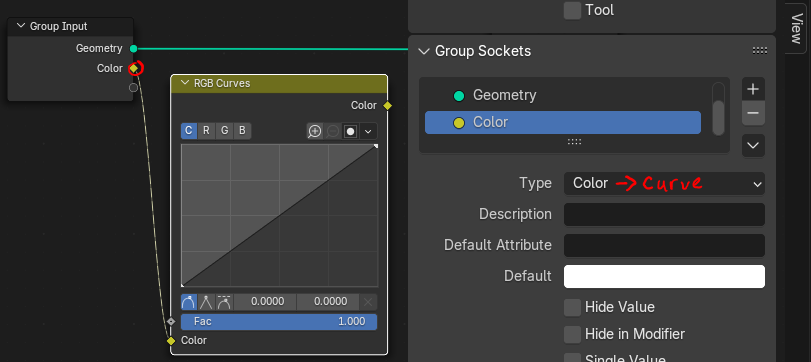Delete curve point with the X icon
Image resolution: width=811 pixels, height=362 pixels.
click(x=368, y=301)
